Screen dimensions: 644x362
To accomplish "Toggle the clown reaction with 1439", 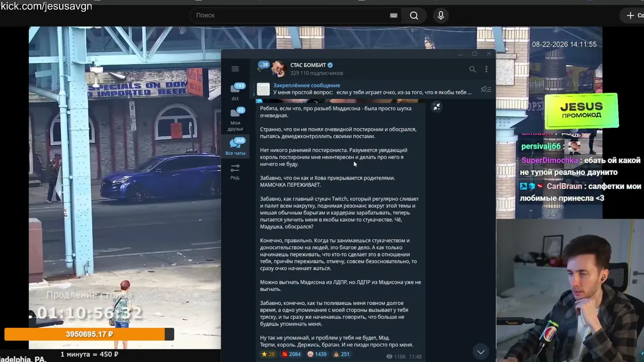I will pyautogui.click(x=317, y=354).
